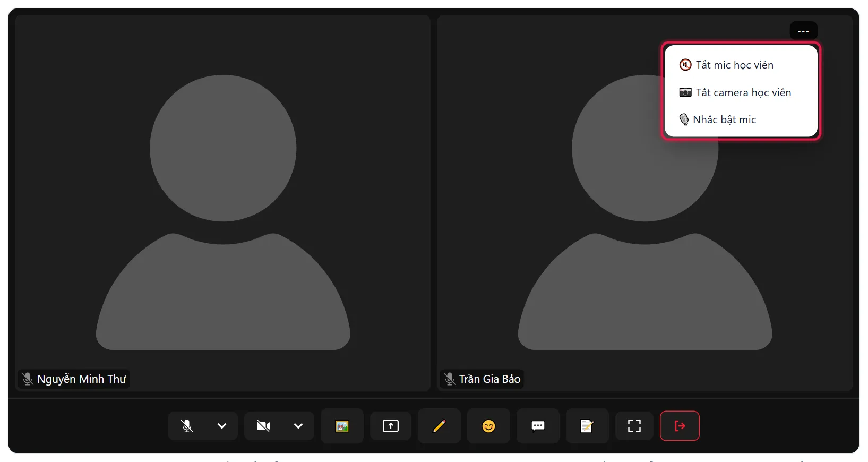Click the muted mic icon beside Trần Gia Bảo

click(450, 379)
